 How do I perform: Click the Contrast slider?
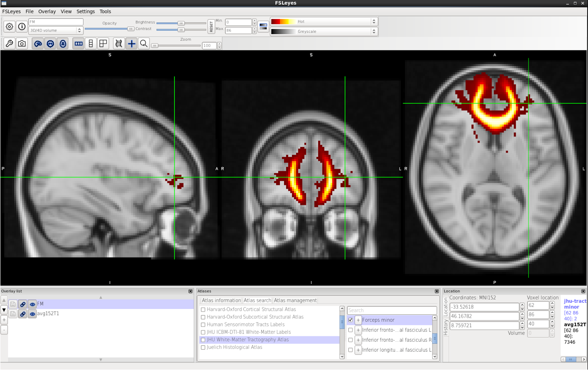tap(181, 30)
